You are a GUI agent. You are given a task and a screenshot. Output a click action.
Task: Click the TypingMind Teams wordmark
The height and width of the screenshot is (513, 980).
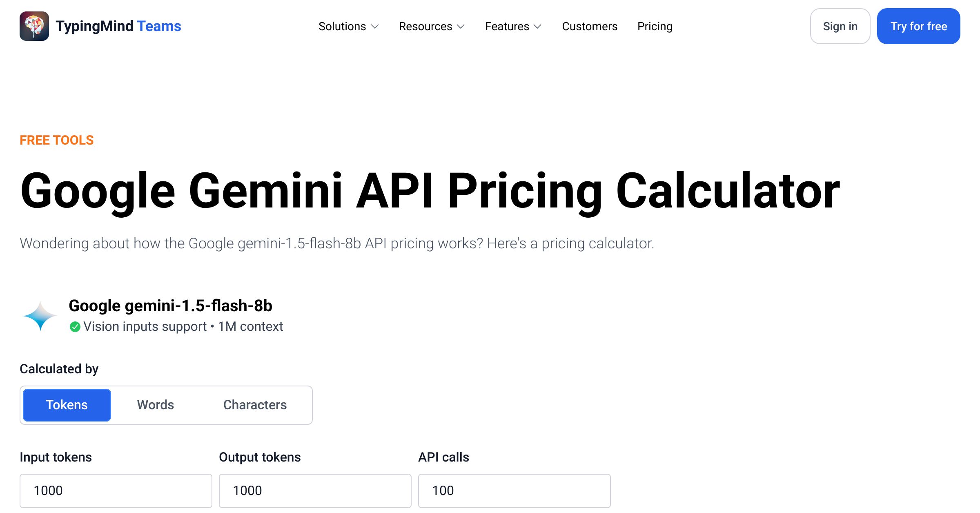click(118, 26)
